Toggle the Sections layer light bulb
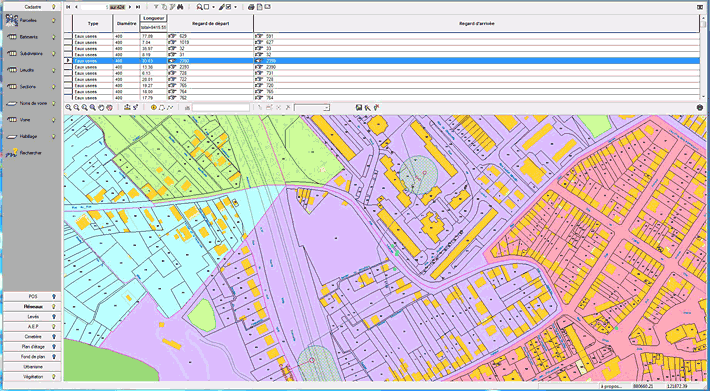Viewport: 710px width, 391px height. coord(53,87)
